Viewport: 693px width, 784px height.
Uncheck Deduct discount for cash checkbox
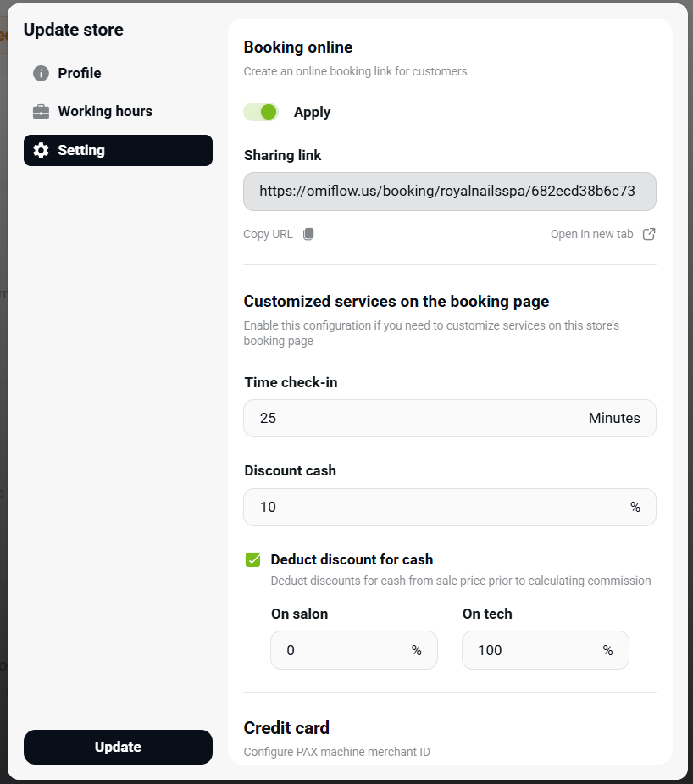click(252, 559)
